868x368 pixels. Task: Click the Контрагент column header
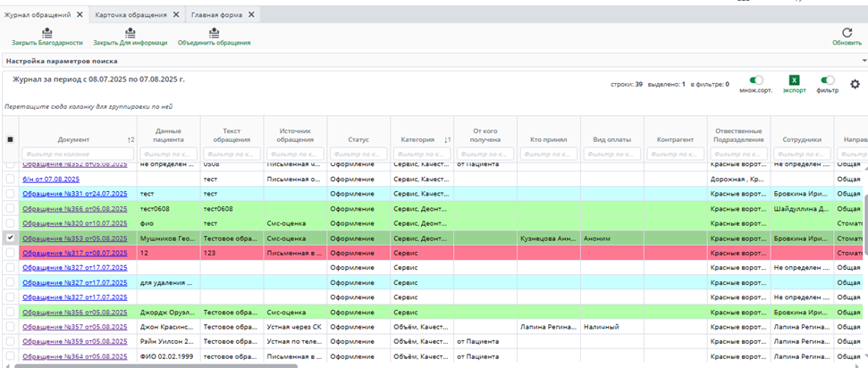click(x=675, y=140)
